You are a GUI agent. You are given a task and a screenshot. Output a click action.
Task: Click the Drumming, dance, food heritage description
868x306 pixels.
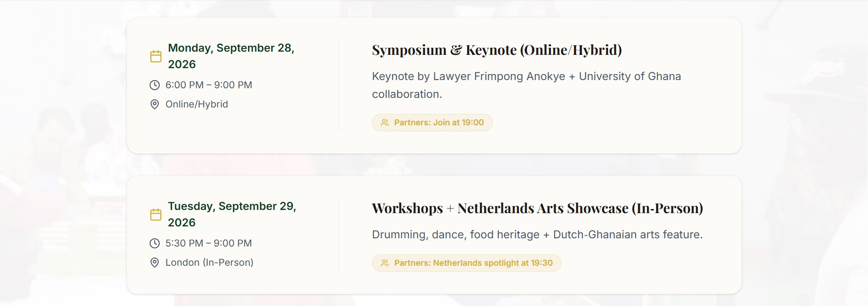pyautogui.click(x=537, y=235)
